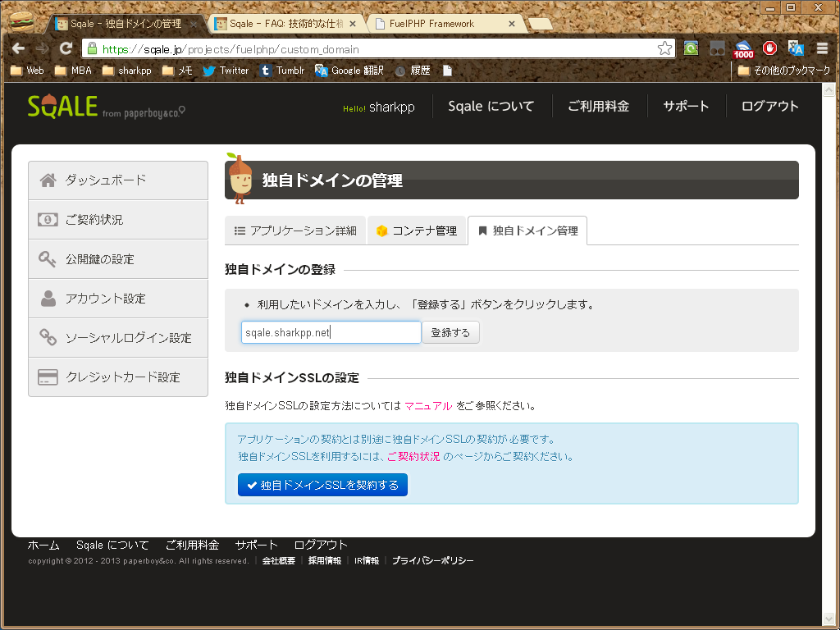The image size is (840, 630).
Task: Open アカウント設定 in the sidebar
Action: coord(118,299)
